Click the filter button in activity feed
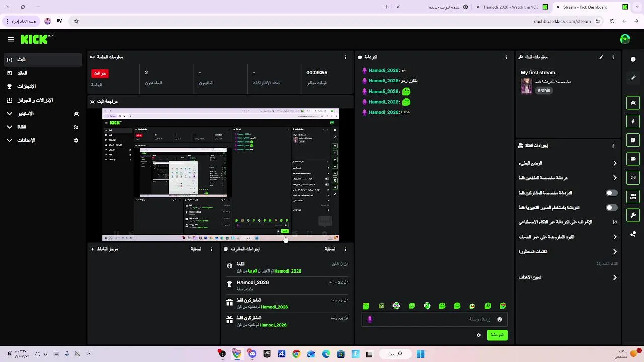The width and height of the screenshot is (644, 362). (x=196, y=249)
